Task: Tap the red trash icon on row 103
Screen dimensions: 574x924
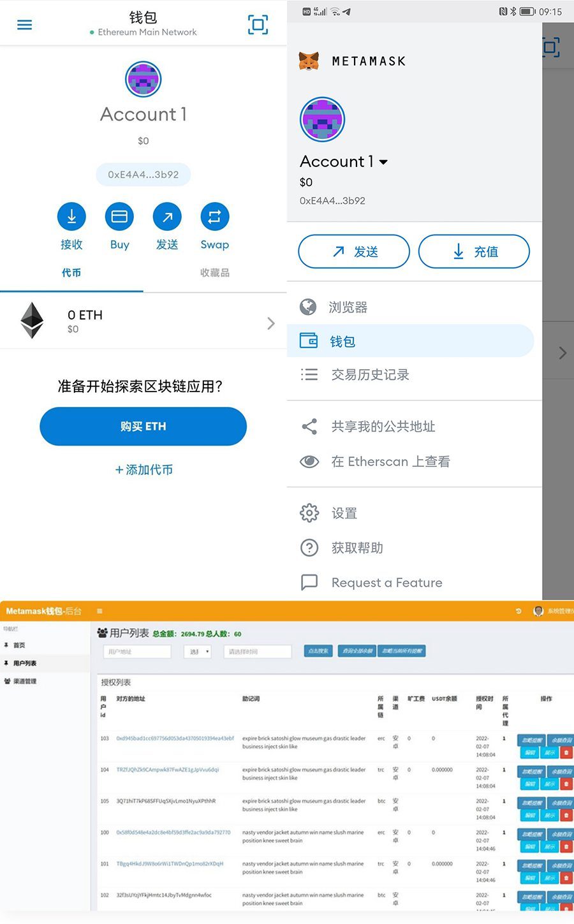Action: pos(566,751)
